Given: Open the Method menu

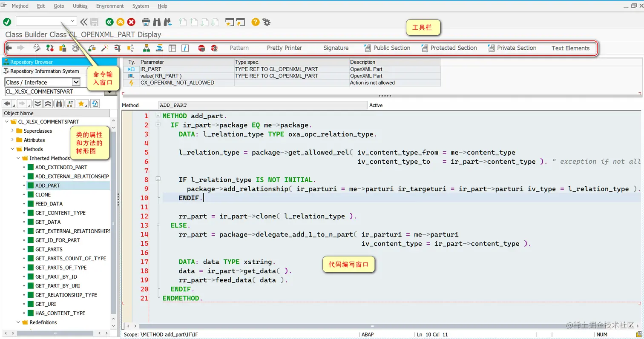Looking at the screenshot, I should (x=20, y=6).
